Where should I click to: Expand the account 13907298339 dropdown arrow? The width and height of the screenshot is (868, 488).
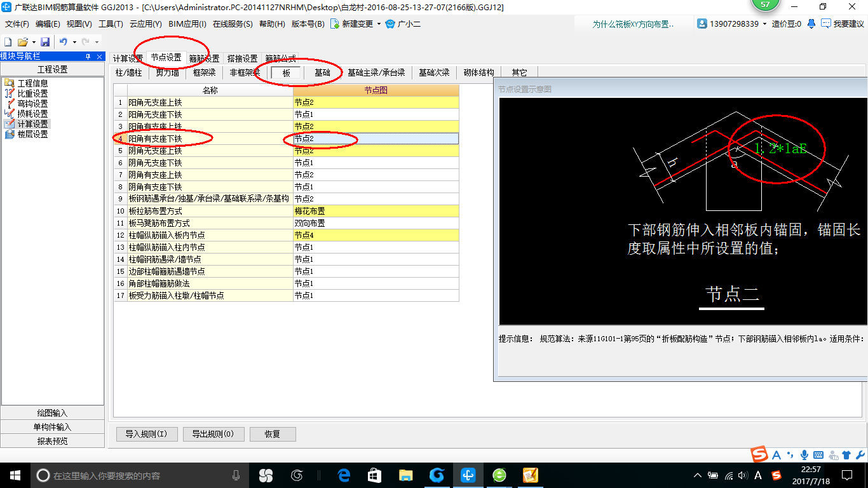click(765, 24)
